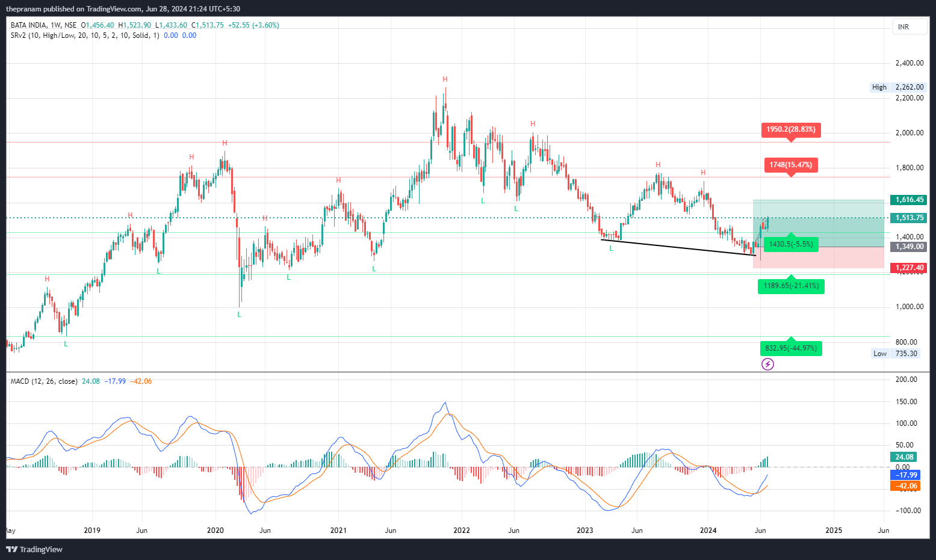Select the black descending trendline
The height and width of the screenshot is (560, 936).
pos(678,248)
